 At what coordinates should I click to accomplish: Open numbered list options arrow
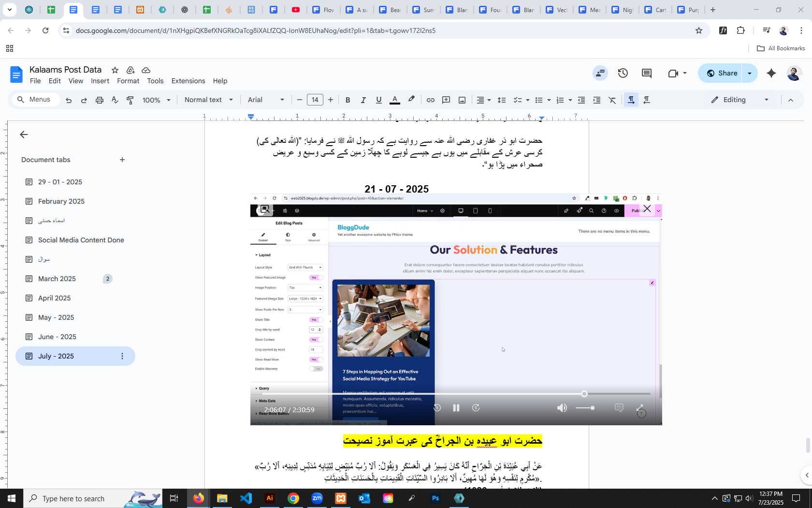(x=570, y=100)
